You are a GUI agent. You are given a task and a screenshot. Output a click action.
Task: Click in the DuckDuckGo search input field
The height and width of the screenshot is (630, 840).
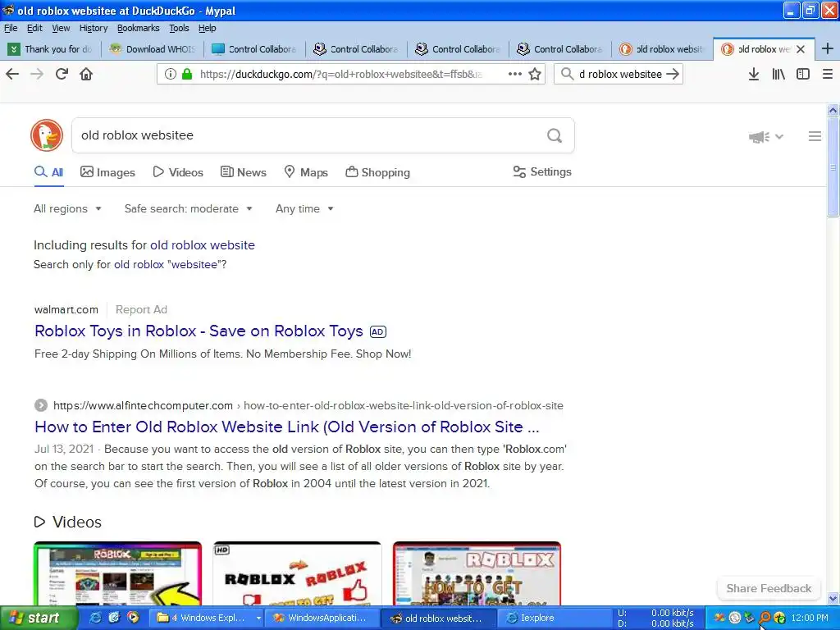click(311, 135)
